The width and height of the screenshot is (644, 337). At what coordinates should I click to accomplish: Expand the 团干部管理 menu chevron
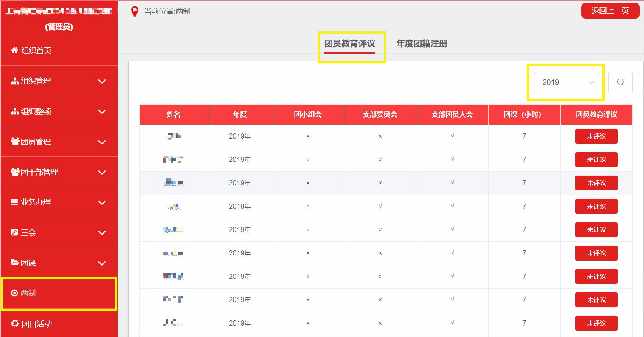(x=102, y=172)
